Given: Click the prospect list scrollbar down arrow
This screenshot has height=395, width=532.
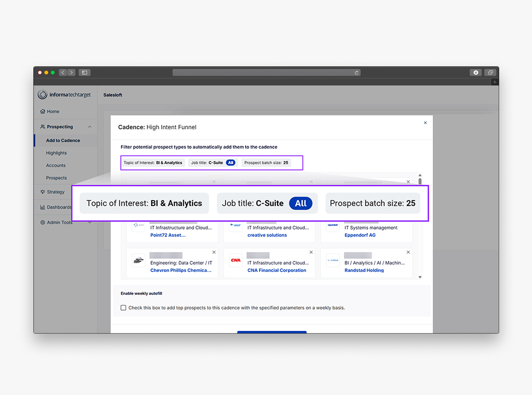Looking at the screenshot, I should click(420, 277).
